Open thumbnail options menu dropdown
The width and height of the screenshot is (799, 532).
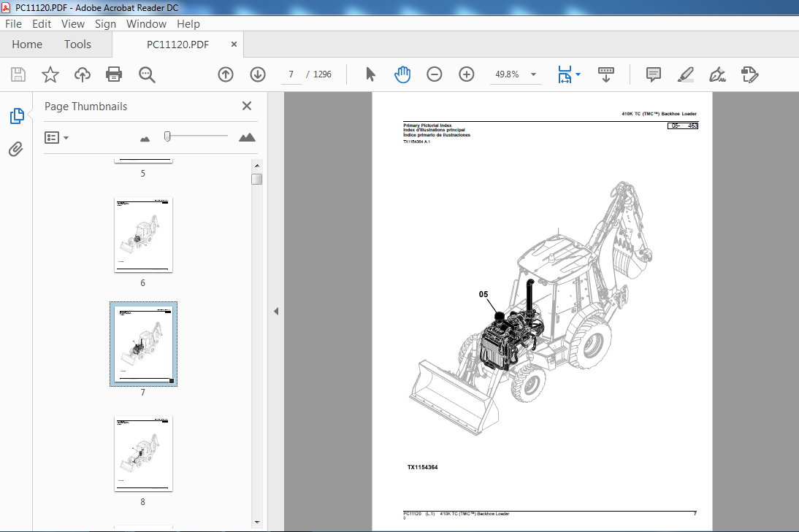click(56, 137)
